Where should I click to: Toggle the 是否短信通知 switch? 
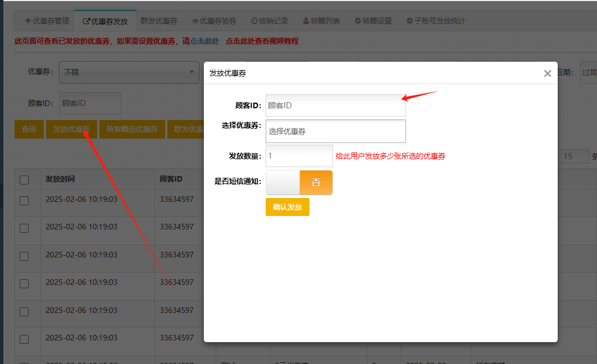coord(299,183)
